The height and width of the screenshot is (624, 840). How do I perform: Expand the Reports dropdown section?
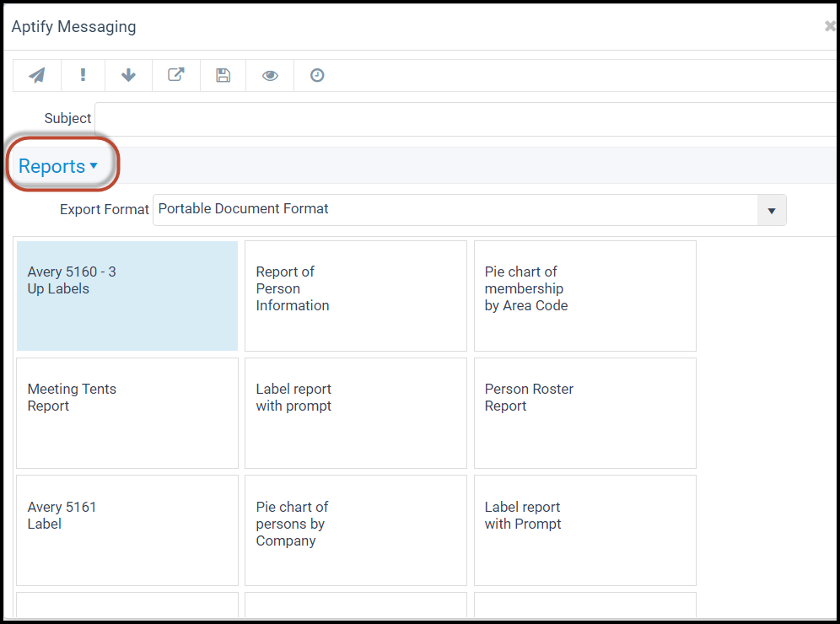[58, 166]
